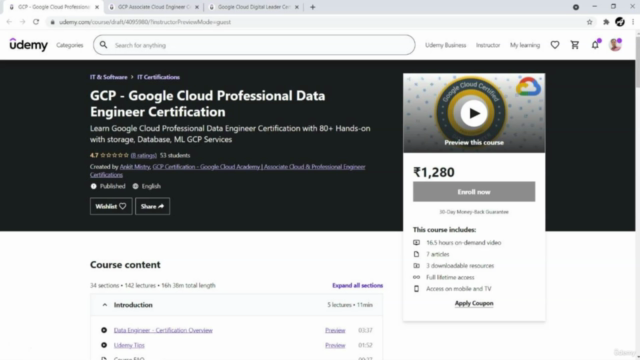Click the site lock icon in address bar
The height and width of the screenshot is (360, 640).
pos(52,22)
